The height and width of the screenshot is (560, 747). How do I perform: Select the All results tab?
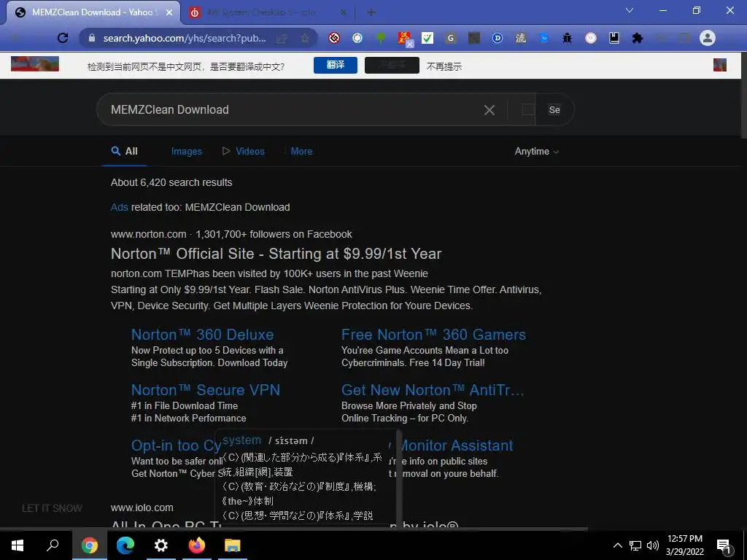124,152
